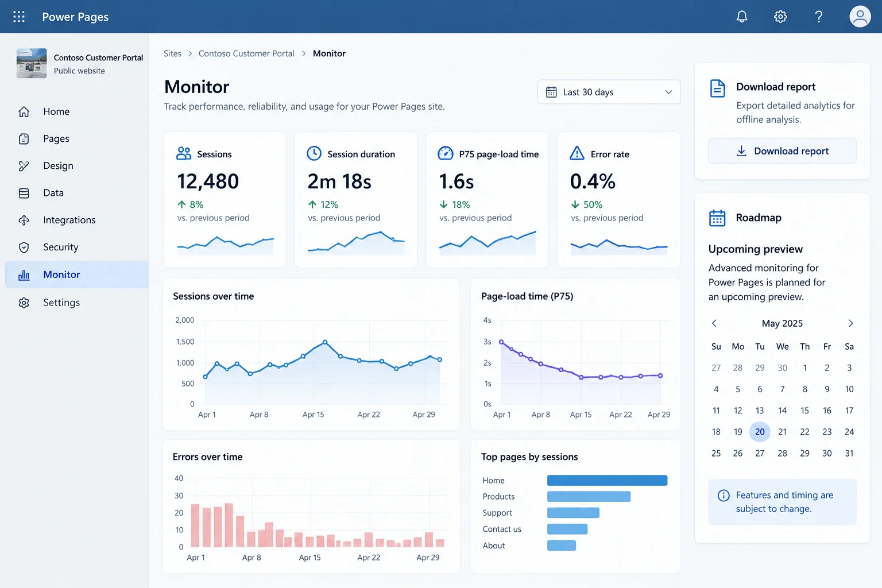Open Home in the sidebar
This screenshot has width=882, height=588.
(x=77, y=111)
